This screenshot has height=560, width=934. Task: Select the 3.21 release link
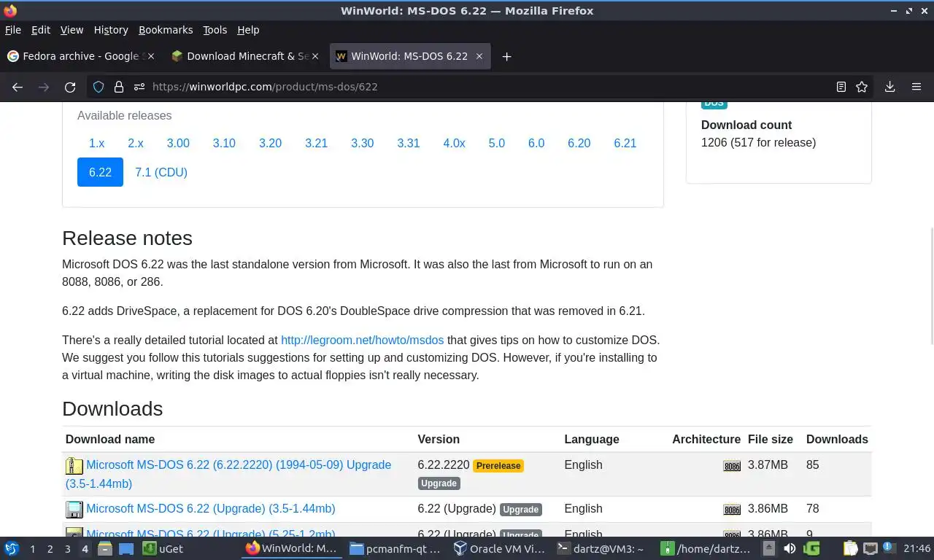click(316, 143)
